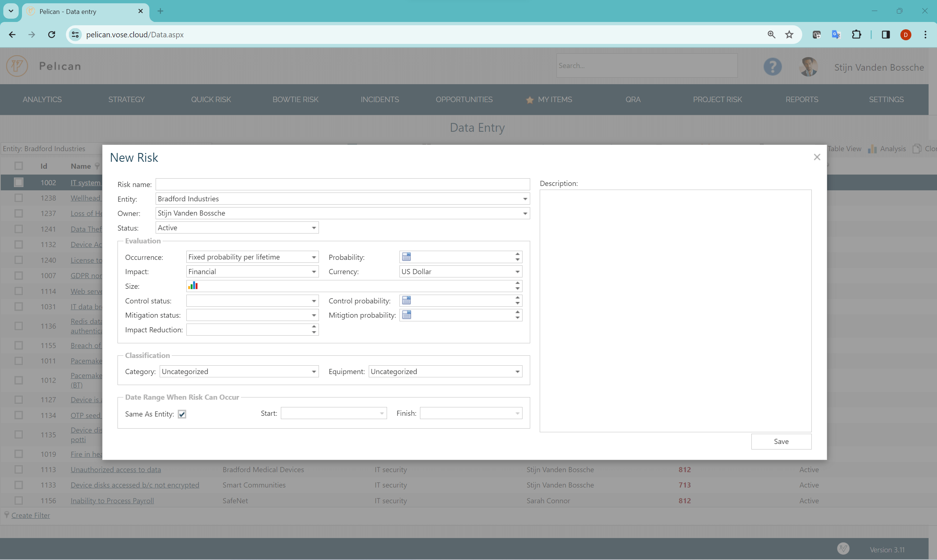Click the Search field in the header
937x560 pixels.
pyautogui.click(x=646, y=65)
